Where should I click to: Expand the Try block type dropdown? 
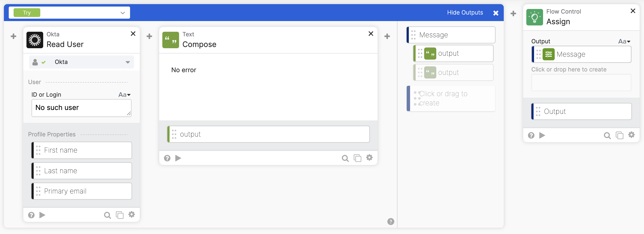(x=123, y=13)
